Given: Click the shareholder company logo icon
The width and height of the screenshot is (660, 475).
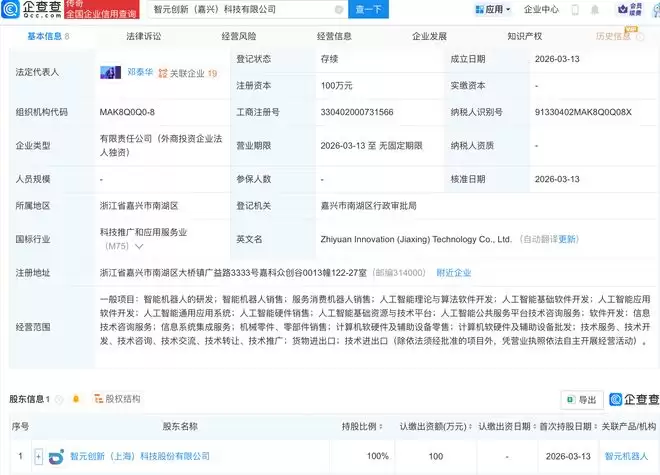Looking at the screenshot, I should coord(57,455).
